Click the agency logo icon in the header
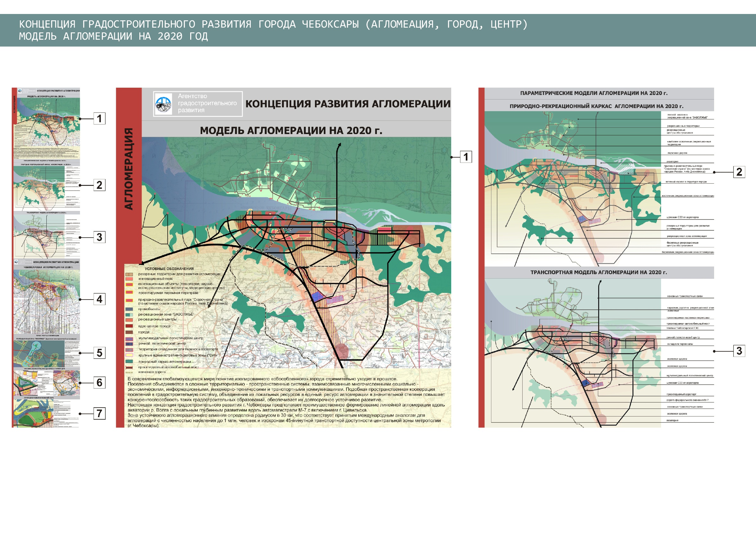The height and width of the screenshot is (535, 756). [x=163, y=104]
